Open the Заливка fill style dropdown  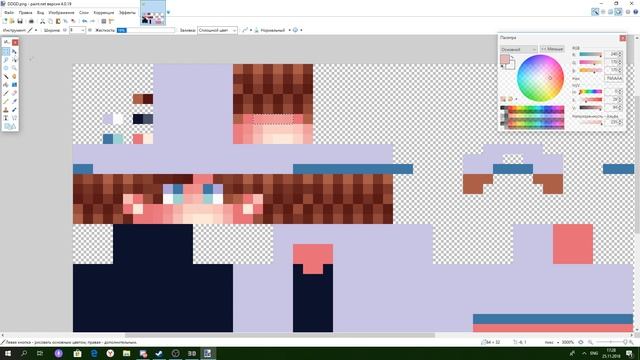[217, 30]
